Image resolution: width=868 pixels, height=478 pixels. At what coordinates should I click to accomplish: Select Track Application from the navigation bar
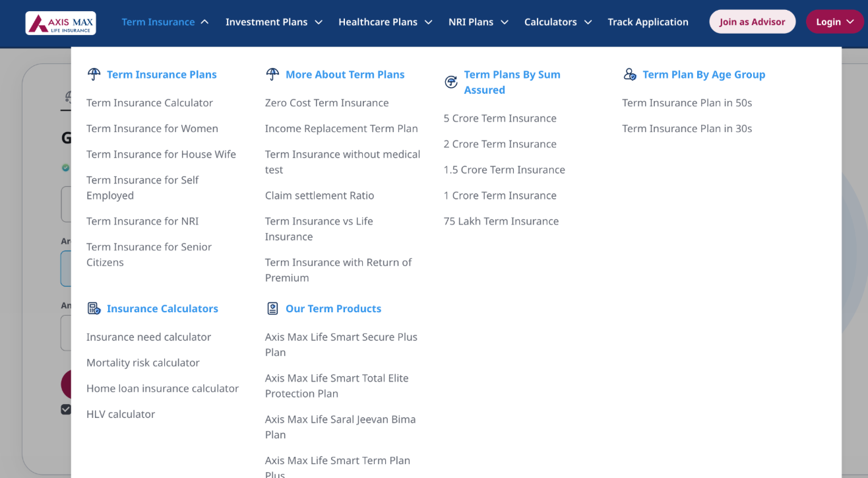pyautogui.click(x=648, y=21)
